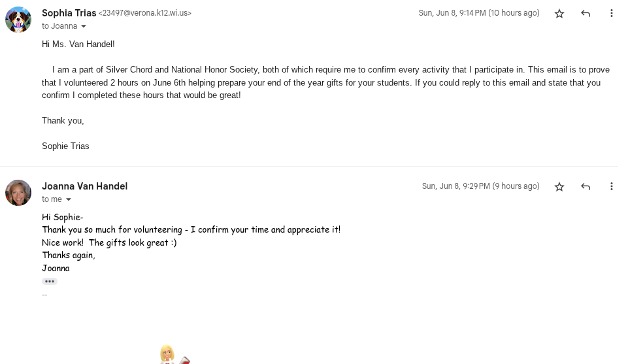Click Sophia Trias's profile avatar
This screenshot has width=628, height=364.
(x=18, y=20)
